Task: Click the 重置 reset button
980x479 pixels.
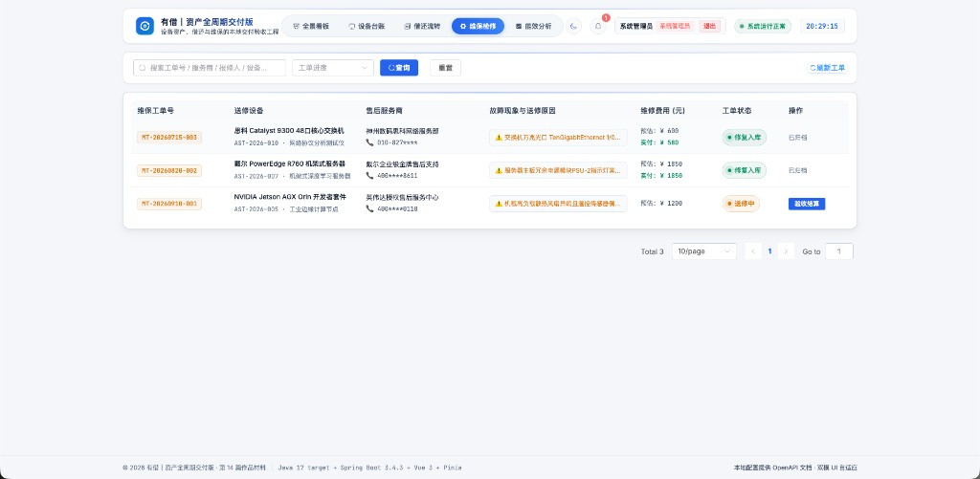Action: click(x=445, y=68)
